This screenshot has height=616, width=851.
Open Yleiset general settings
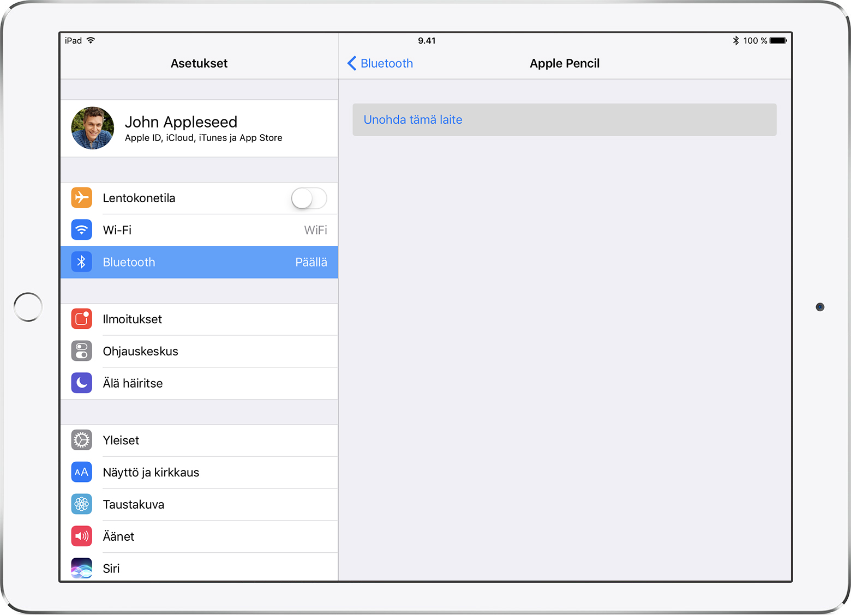(199, 440)
